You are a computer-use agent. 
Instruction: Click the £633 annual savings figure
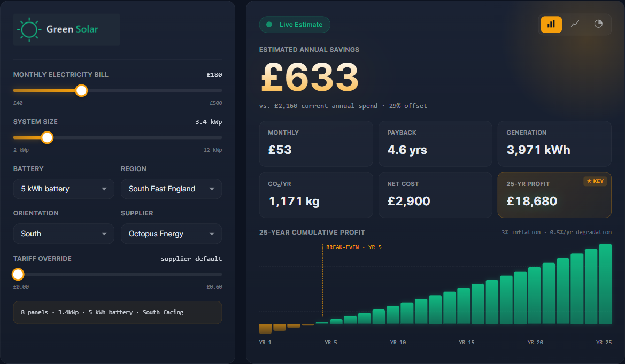(x=310, y=77)
